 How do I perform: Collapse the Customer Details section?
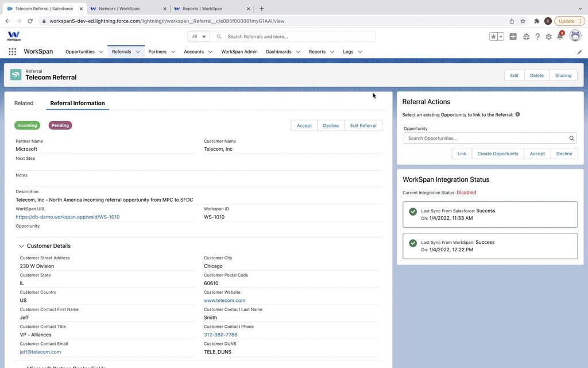tap(21, 246)
